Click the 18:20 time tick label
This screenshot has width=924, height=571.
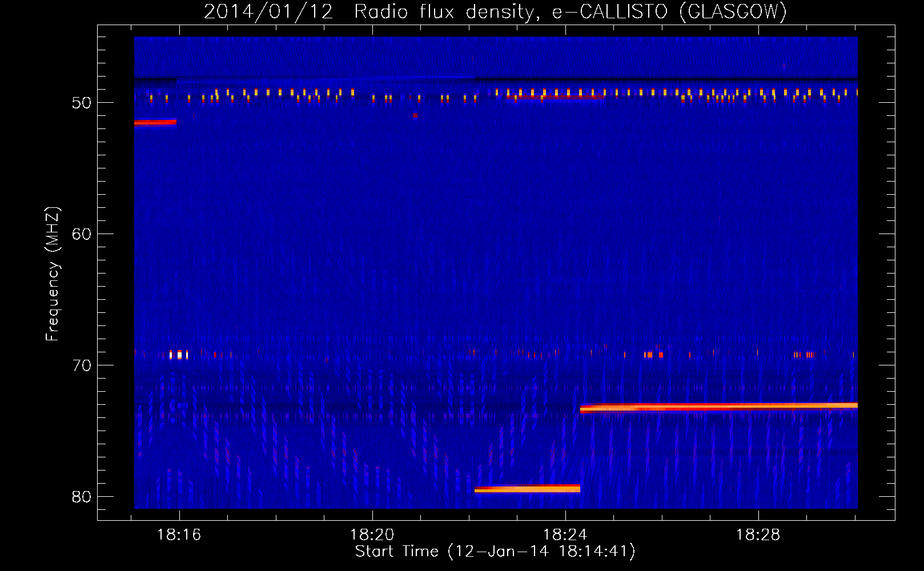pos(372,535)
